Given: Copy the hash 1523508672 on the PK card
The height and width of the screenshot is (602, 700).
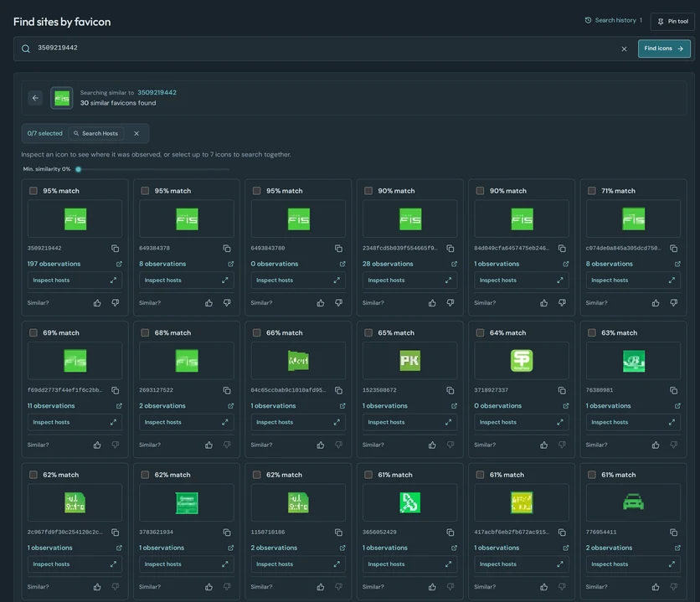Looking at the screenshot, I should [450, 390].
